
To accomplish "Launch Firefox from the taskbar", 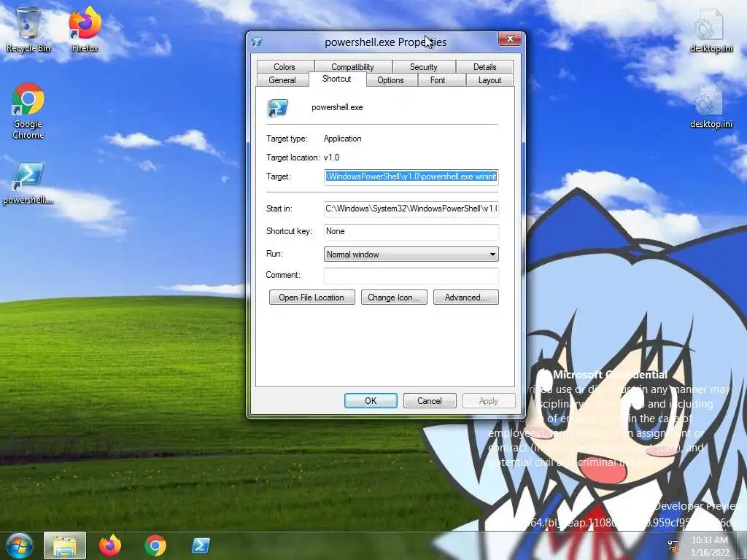I will coord(110,545).
